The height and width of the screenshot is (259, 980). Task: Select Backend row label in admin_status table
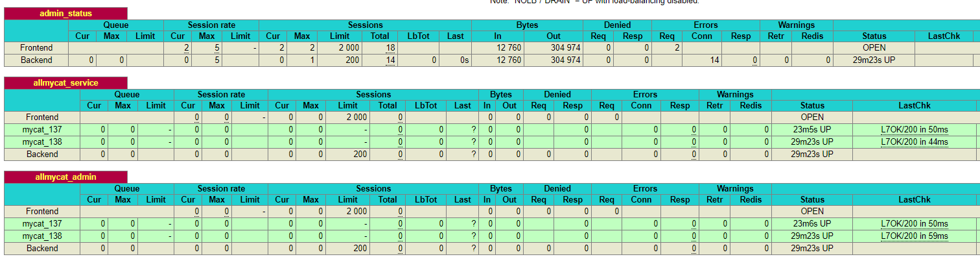click(x=36, y=60)
